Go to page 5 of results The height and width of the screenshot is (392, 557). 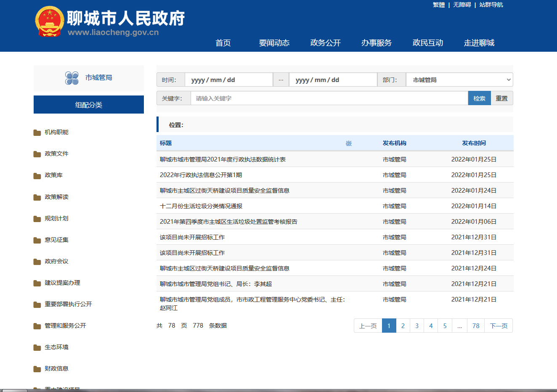pos(445,326)
